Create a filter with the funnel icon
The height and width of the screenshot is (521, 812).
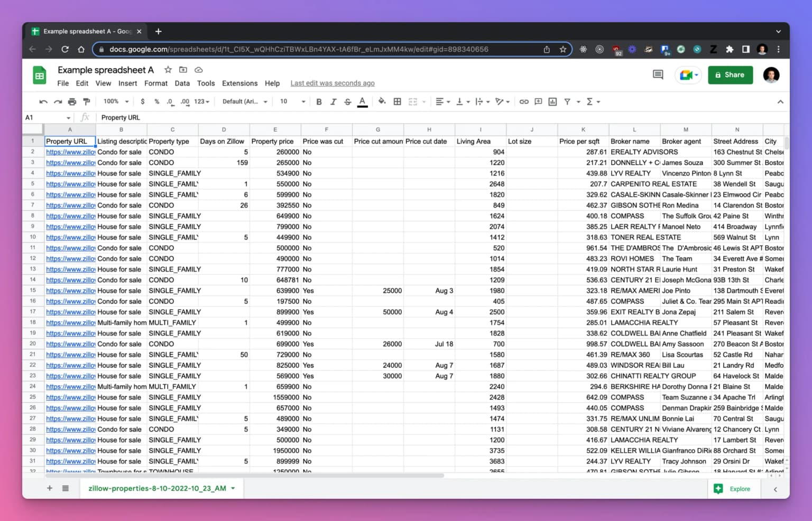[x=567, y=101]
